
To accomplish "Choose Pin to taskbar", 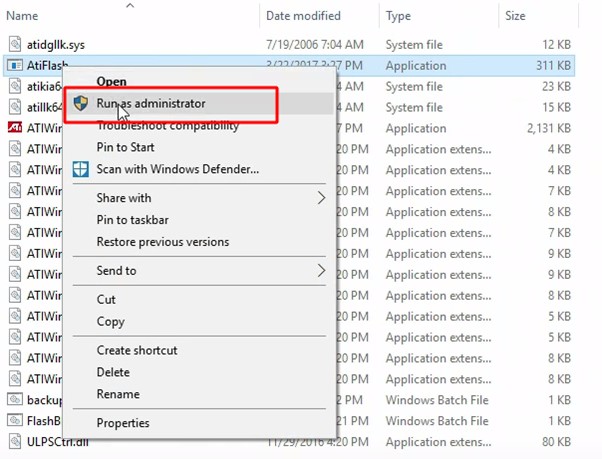I will (x=132, y=220).
